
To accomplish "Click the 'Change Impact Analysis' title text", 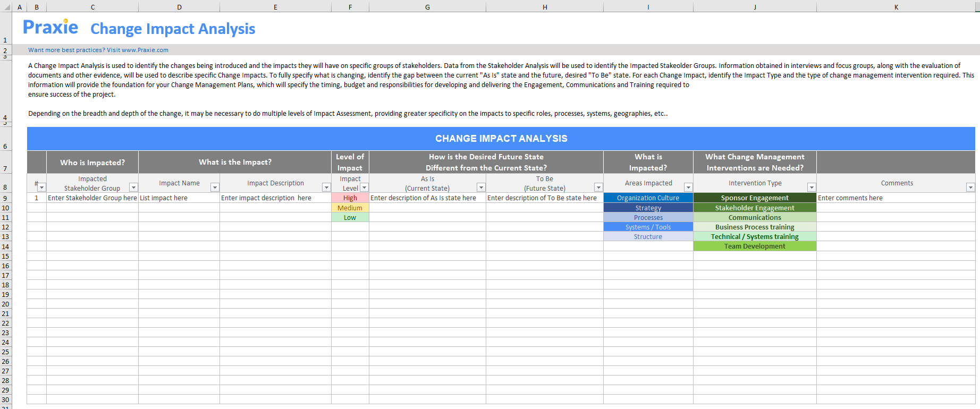I will tap(173, 29).
